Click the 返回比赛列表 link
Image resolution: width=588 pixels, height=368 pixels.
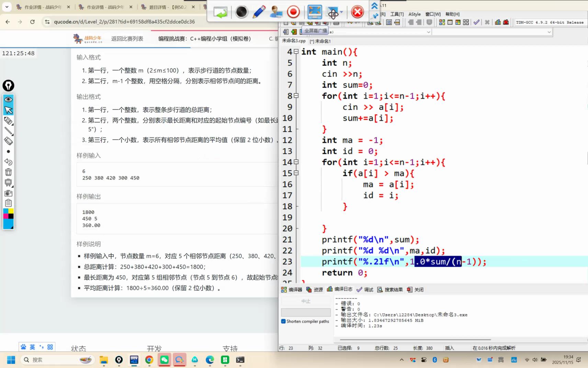point(127,39)
